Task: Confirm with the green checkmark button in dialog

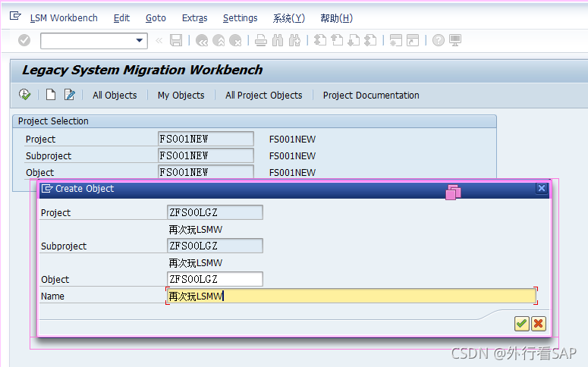Action: (522, 324)
